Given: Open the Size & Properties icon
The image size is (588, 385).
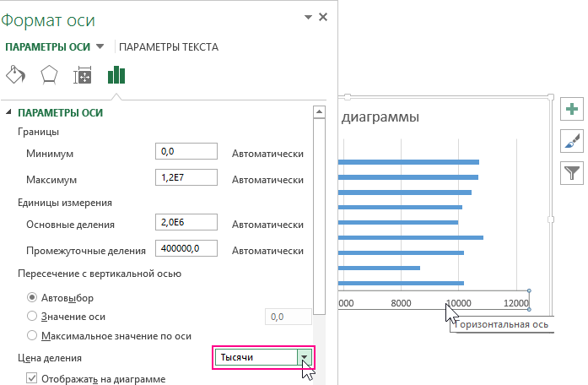Looking at the screenshot, I should (x=83, y=76).
